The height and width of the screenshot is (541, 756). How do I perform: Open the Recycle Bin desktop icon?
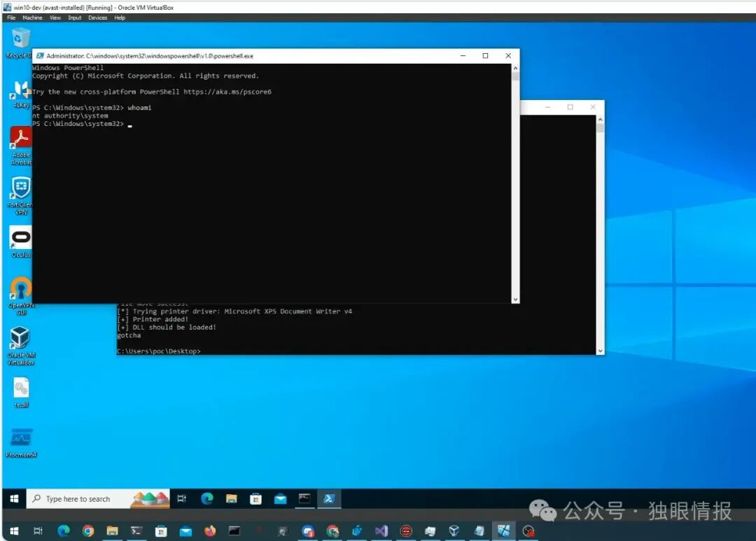(x=20, y=43)
